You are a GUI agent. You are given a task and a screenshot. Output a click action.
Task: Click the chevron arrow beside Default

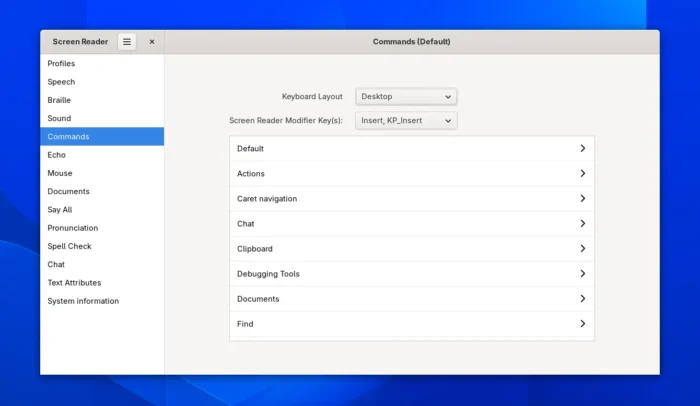click(x=582, y=149)
